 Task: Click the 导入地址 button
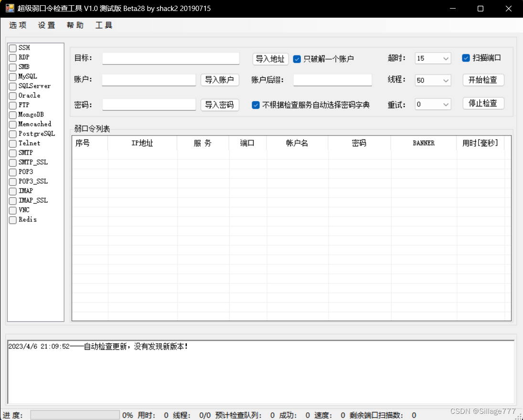pyautogui.click(x=270, y=59)
